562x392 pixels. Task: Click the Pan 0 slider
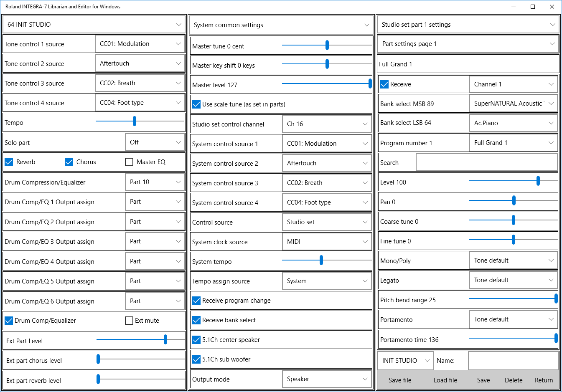[x=514, y=201]
